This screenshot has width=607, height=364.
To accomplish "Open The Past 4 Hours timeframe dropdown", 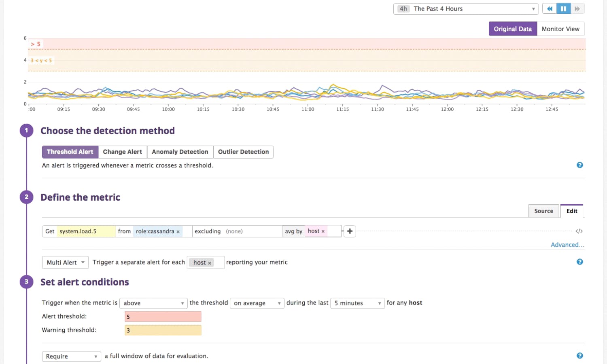I will point(465,9).
